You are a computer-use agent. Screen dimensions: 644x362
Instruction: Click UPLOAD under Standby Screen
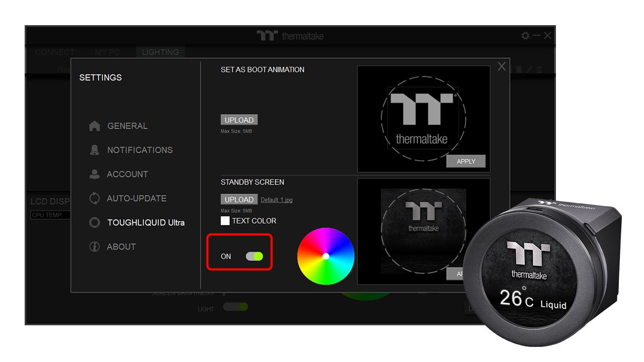pyautogui.click(x=239, y=200)
